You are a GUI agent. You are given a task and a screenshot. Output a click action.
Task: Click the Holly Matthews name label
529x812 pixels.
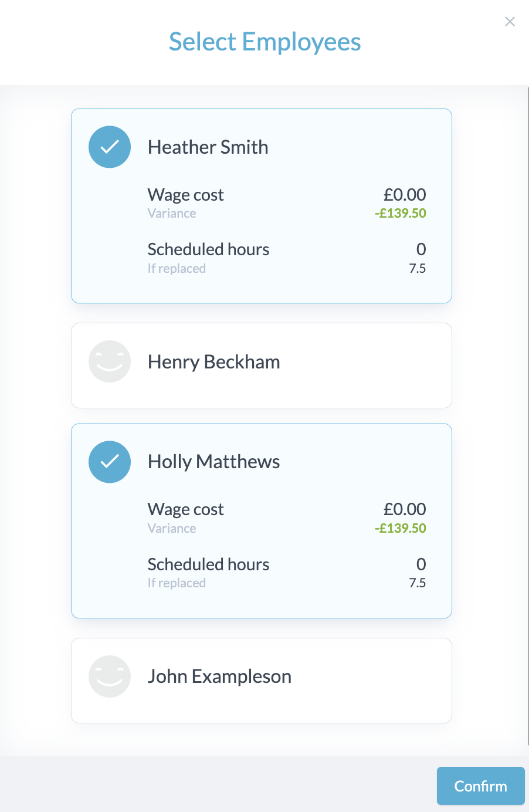[x=213, y=462]
